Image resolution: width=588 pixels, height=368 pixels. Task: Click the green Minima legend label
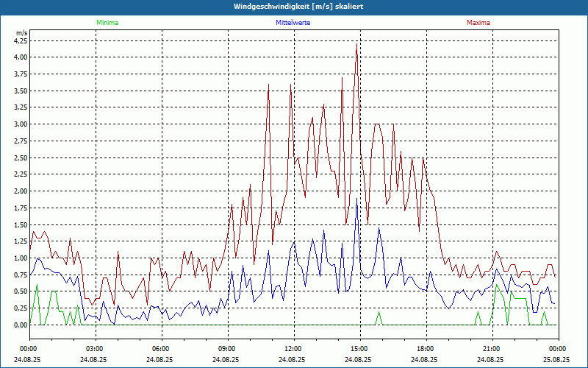[x=107, y=23]
